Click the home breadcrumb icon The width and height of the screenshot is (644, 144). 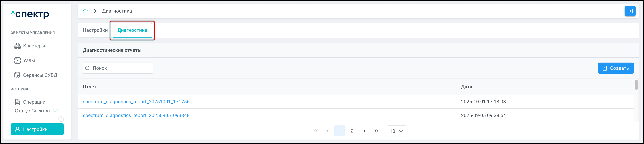point(85,11)
